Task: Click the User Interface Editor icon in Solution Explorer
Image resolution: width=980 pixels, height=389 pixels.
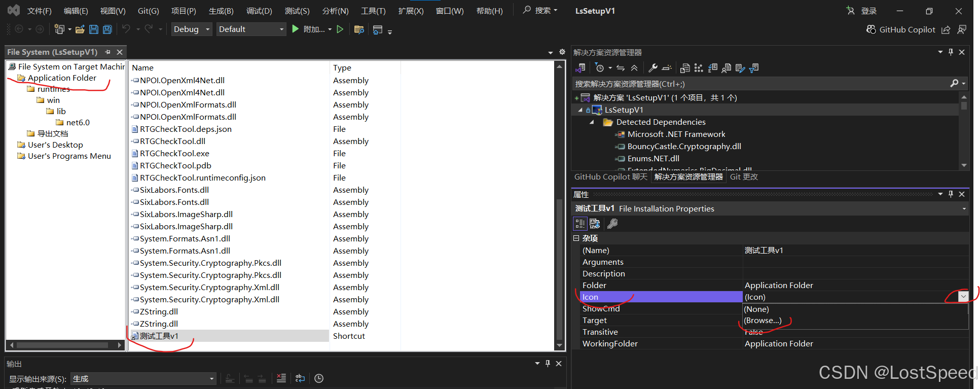Action: 727,68
